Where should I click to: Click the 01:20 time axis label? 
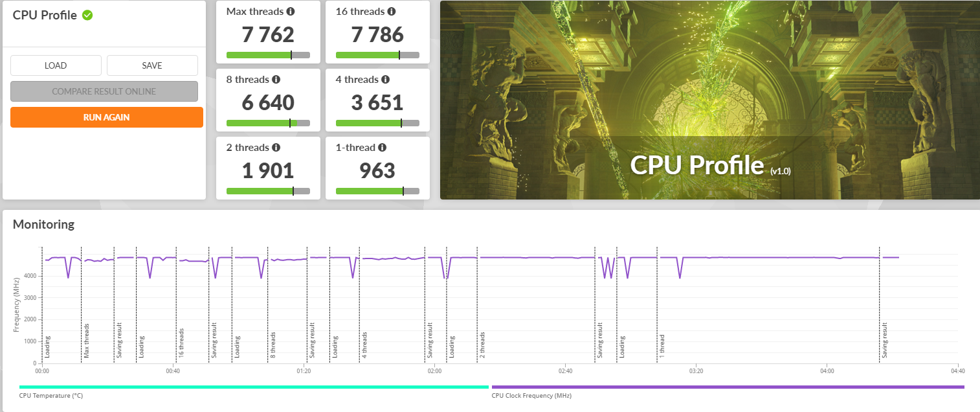pyautogui.click(x=304, y=371)
